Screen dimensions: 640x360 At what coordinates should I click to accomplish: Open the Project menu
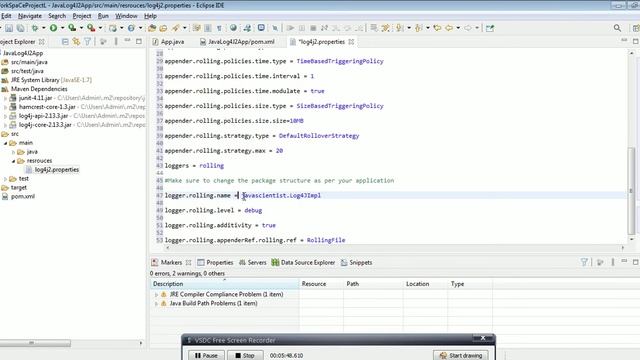point(82,16)
